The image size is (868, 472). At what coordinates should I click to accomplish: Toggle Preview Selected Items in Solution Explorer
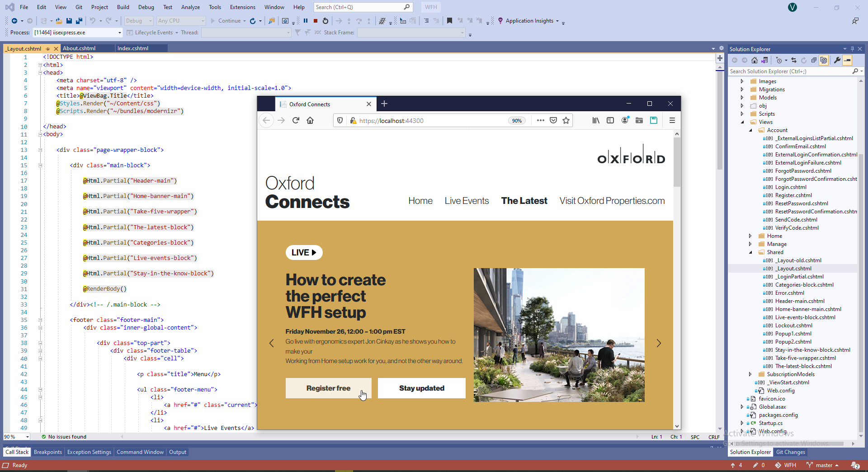coord(847,60)
